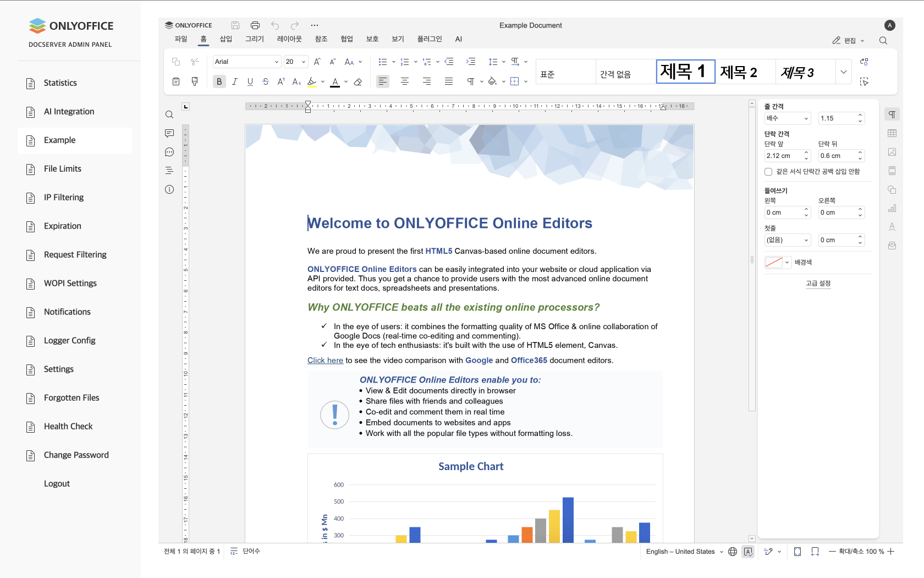Screen dimensions: 924x578
Task: Check the same-style paragraph spacing checkbox
Action: pos(768,172)
